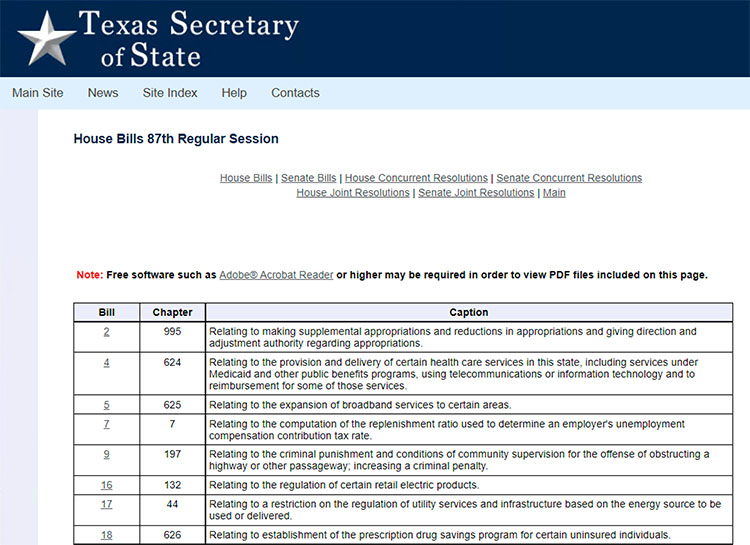Open bill 4 PDF link

pyautogui.click(x=106, y=363)
